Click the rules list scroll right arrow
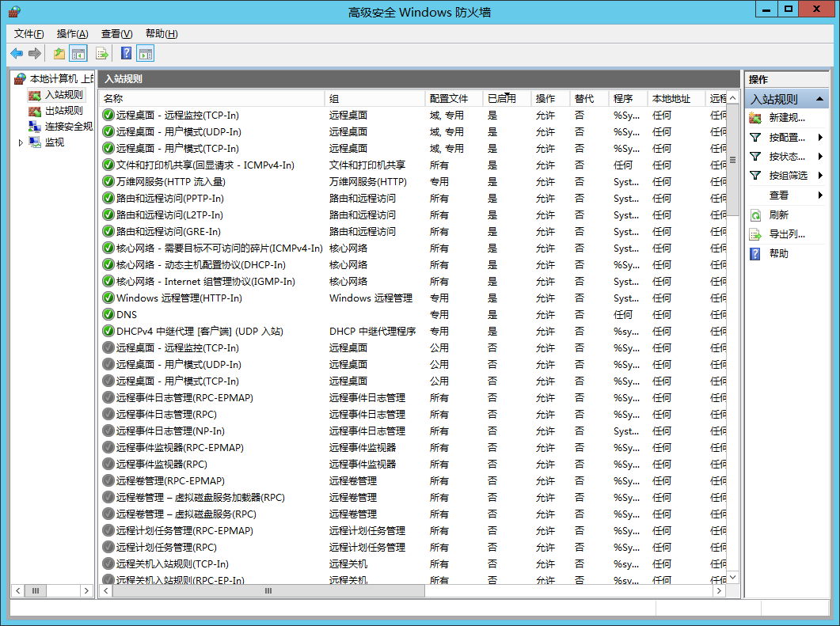The height and width of the screenshot is (626, 840). point(719,590)
